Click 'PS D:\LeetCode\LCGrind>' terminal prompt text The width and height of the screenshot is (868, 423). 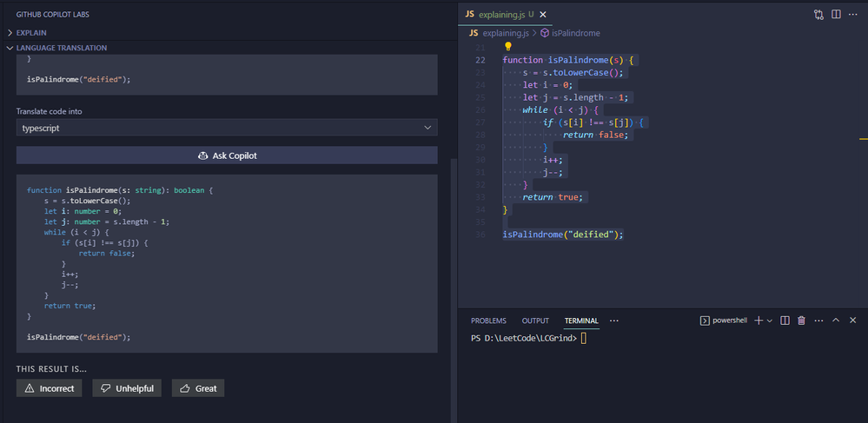pos(524,338)
